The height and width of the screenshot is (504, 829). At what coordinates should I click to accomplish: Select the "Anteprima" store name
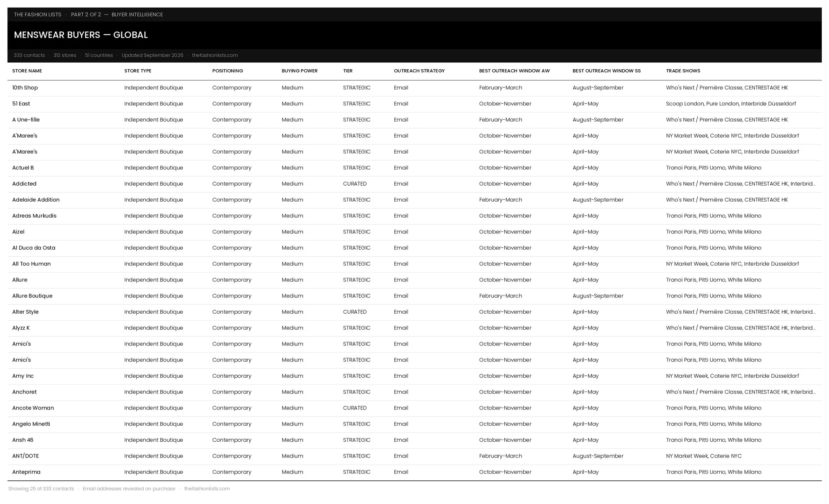click(x=26, y=472)
